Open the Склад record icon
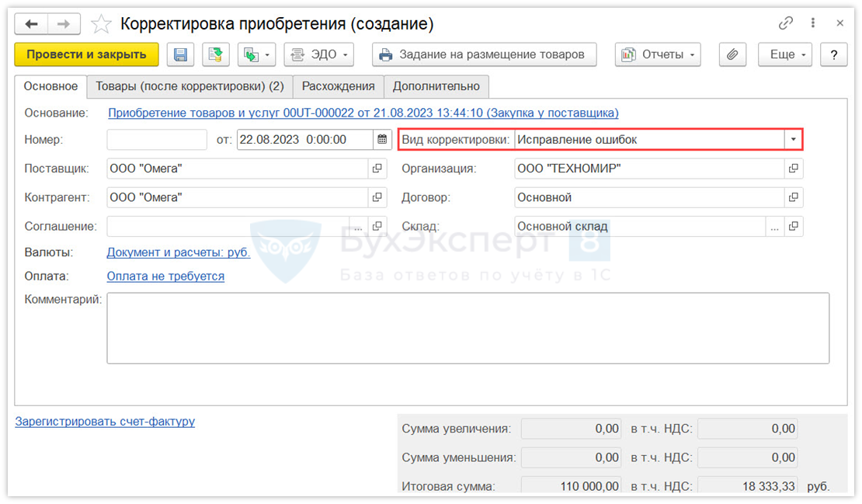Image resolution: width=862 pixels, height=504 pixels. (x=794, y=227)
